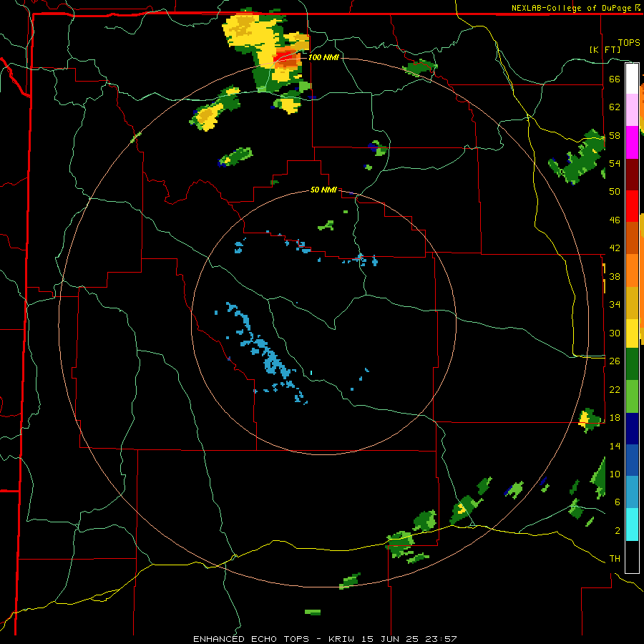644x644 pixels.
Task: Click the 62 value on the legend
Action: click(615, 107)
